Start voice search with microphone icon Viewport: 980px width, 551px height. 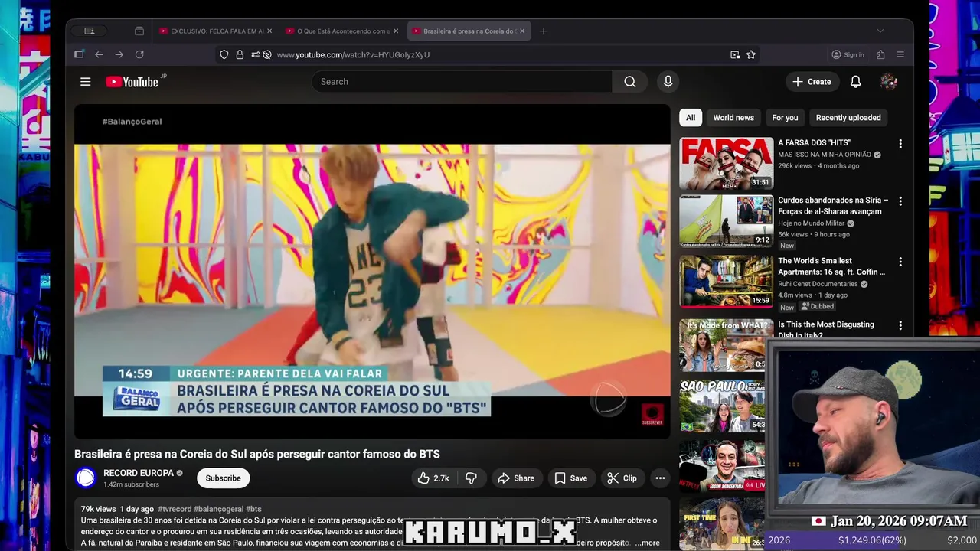(668, 82)
